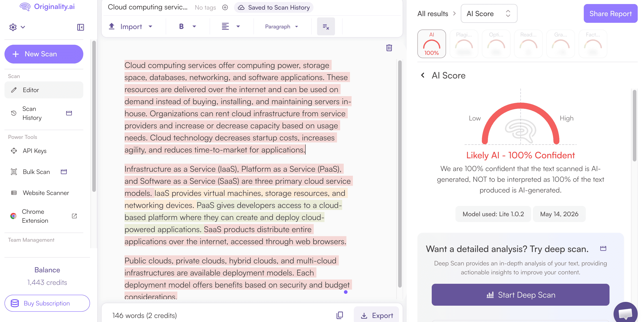Click the results panel vertical scrollbar
The height and width of the screenshot is (322, 644).
click(634, 125)
